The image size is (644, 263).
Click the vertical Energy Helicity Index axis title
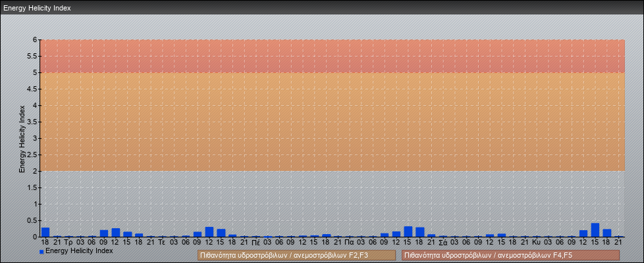click(22, 139)
